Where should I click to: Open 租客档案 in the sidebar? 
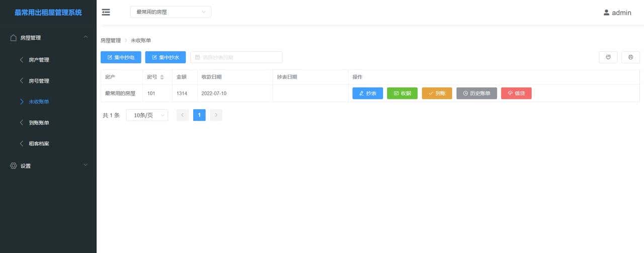coord(48,144)
